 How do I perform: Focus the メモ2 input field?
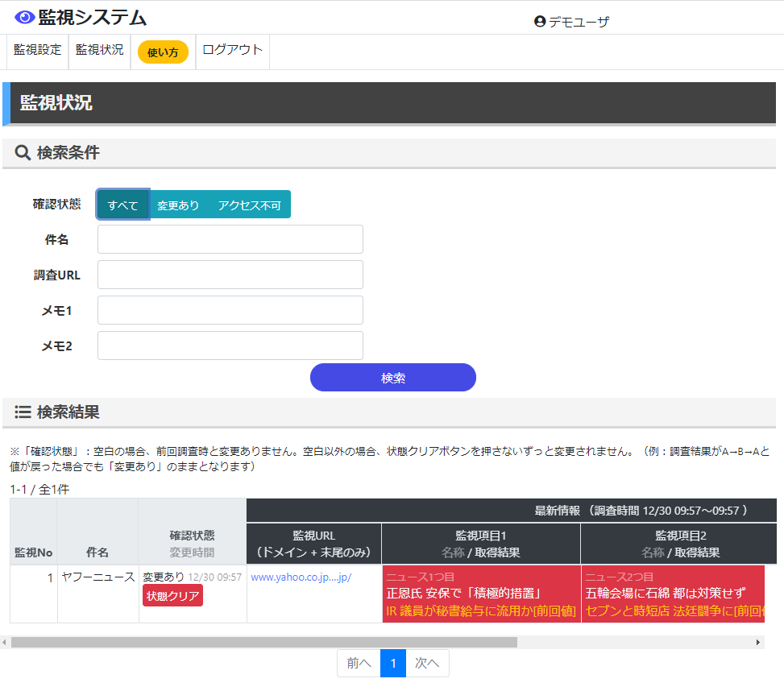(x=230, y=346)
